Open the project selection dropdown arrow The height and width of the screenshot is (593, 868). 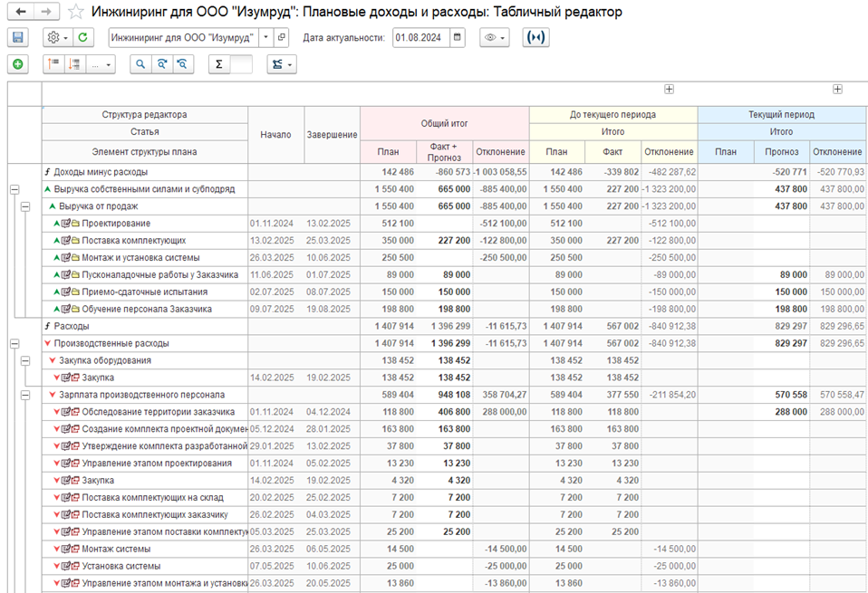coord(265,38)
